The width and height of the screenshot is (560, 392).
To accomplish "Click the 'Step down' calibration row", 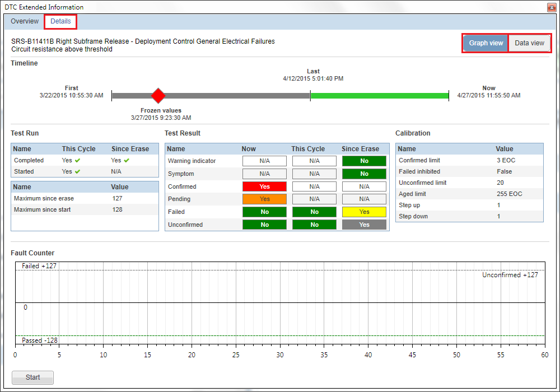I will (469, 216).
